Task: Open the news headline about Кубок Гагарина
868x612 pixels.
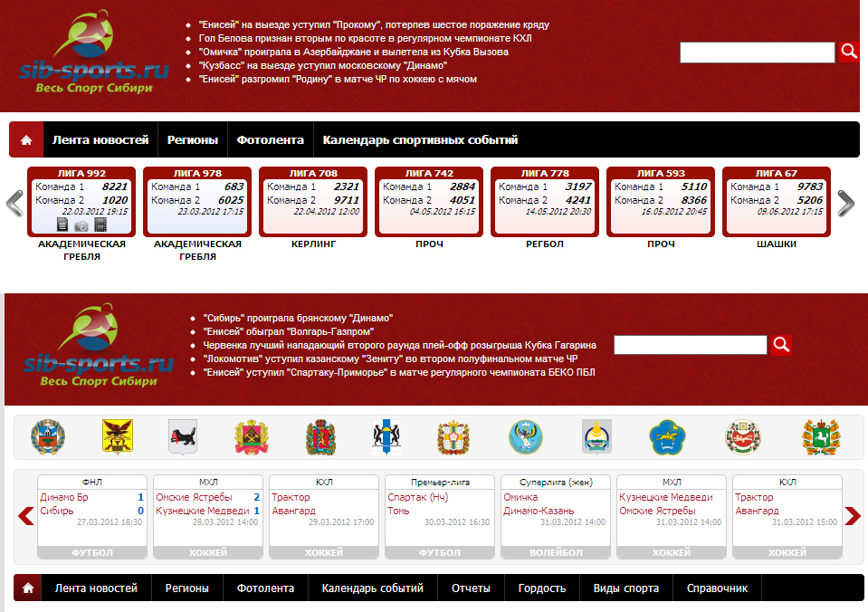Action: click(x=398, y=344)
